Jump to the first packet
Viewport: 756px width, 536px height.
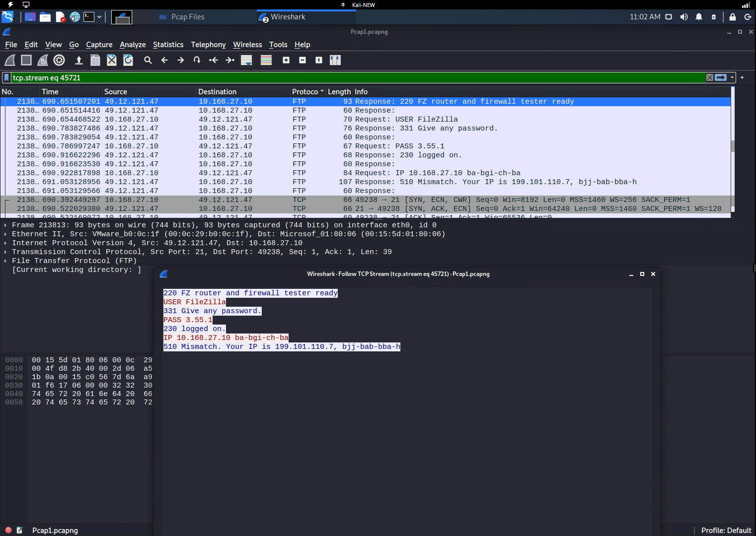pyautogui.click(x=214, y=60)
